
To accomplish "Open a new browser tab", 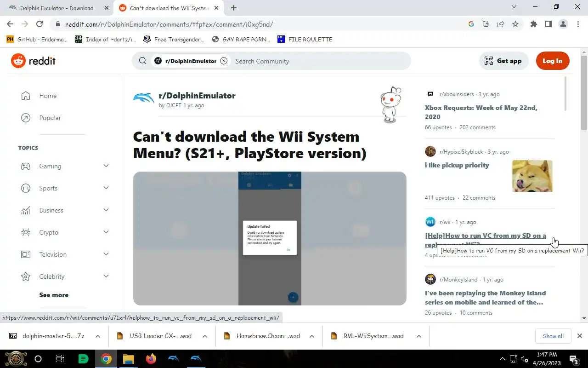I will coord(234,8).
